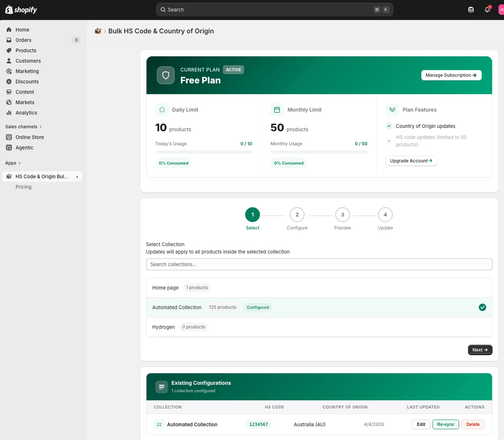Click the 0 / 50 monthly usage value
The image size is (504, 440).
point(361,144)
